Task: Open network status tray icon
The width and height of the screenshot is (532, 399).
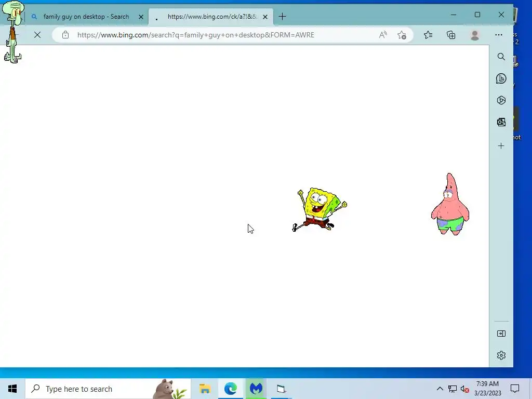Action: point(453,389)
